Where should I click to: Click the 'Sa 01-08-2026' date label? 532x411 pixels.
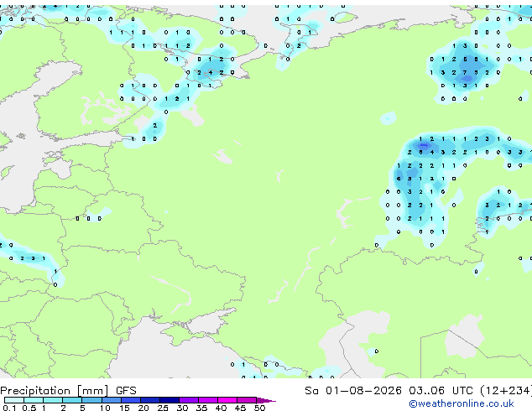(353, 391)
